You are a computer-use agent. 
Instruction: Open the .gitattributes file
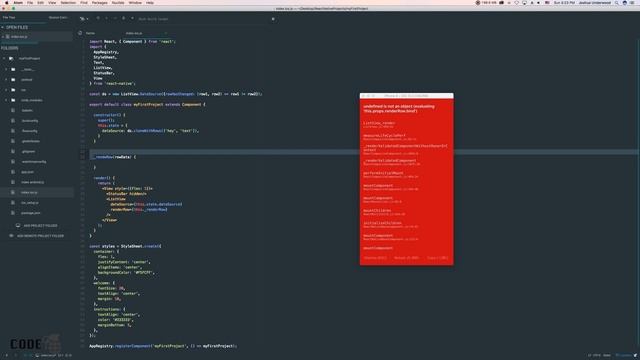pos(31,141)
